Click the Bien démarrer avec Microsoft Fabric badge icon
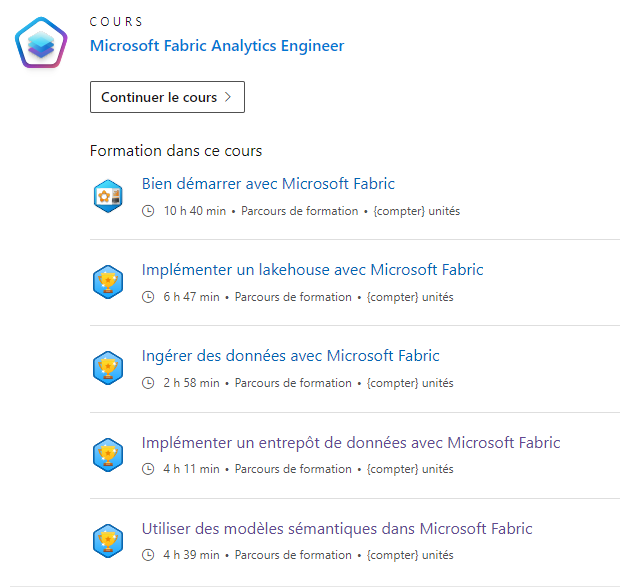620x588 pixels. point(108,196)
